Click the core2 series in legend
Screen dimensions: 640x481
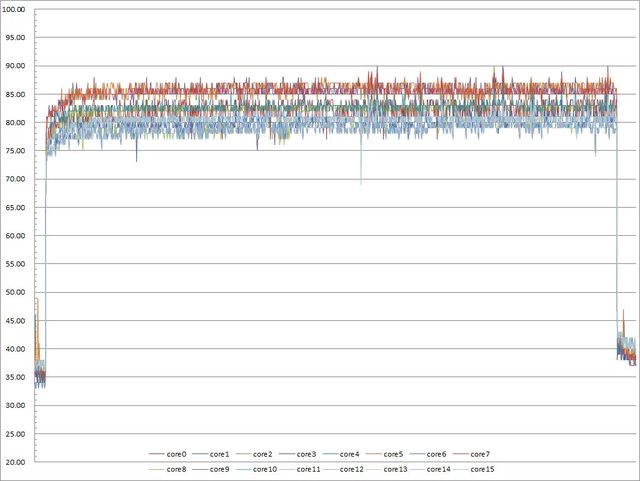coord(265,455)
